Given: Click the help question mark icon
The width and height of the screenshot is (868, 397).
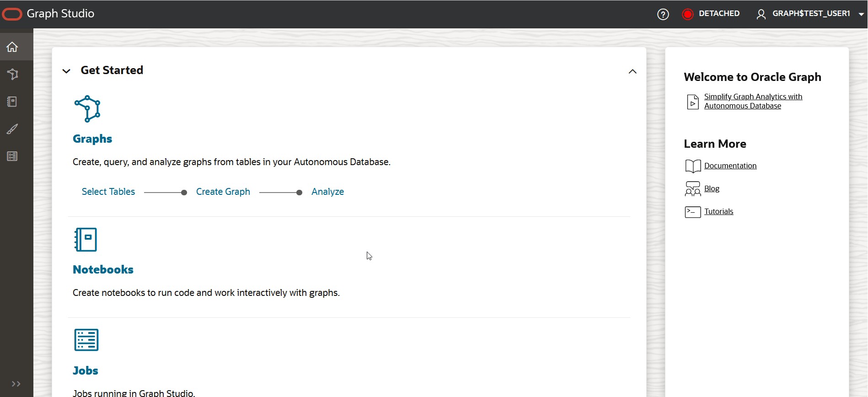Looking at the screenshot, I should [663, 14].
